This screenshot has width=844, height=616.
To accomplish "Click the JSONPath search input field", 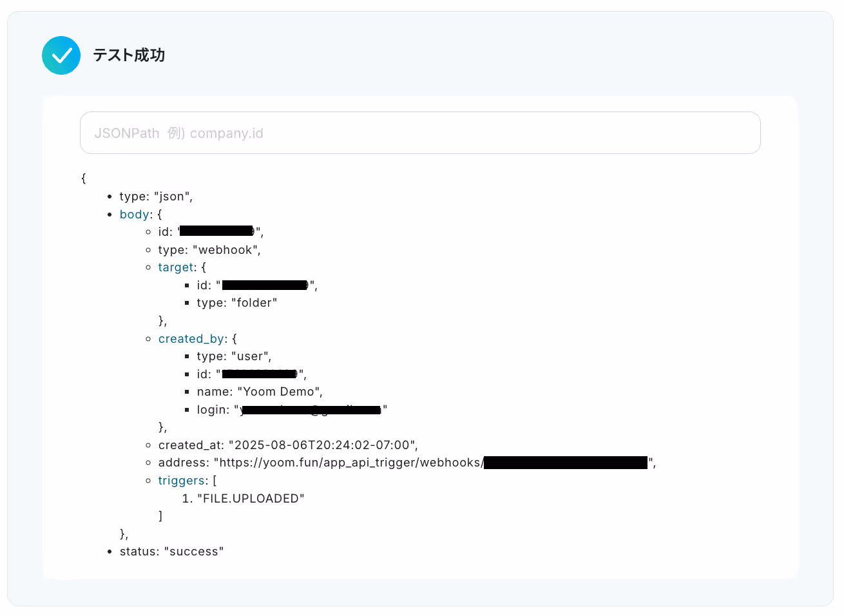I will click(420, 133).
